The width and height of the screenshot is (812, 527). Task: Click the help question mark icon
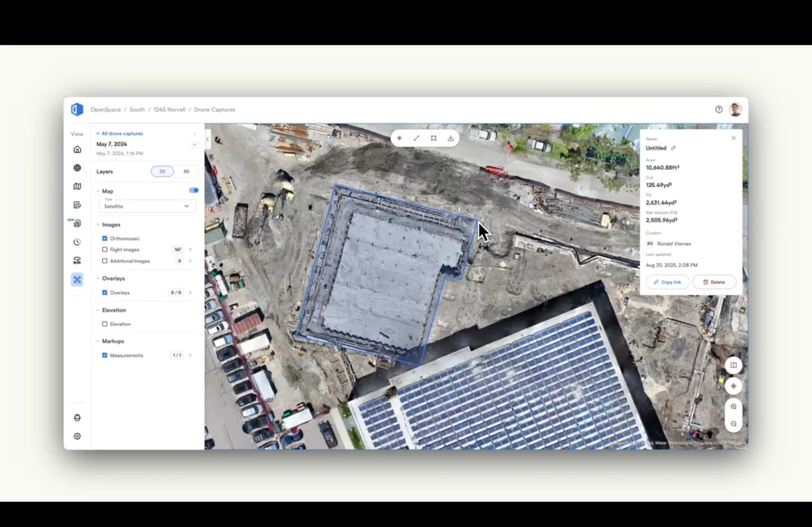click(718, 109)
